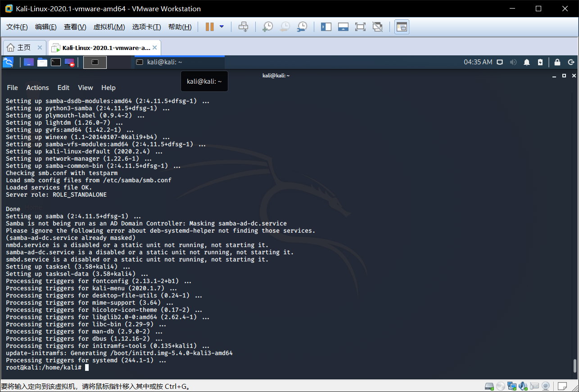Show or hide the VMware library sidebar
Image resolution: width=579 pixels, height=392 pixels.
(326, 27)
